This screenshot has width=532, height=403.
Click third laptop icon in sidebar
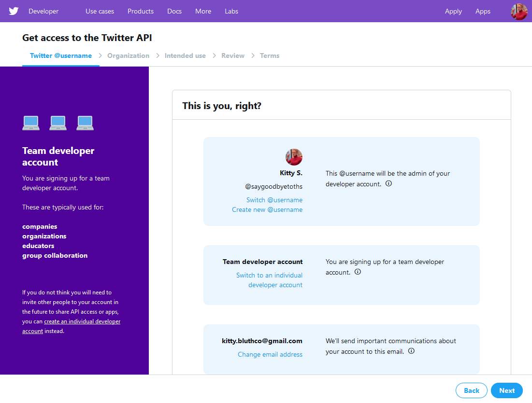click(x=85, y=123)
